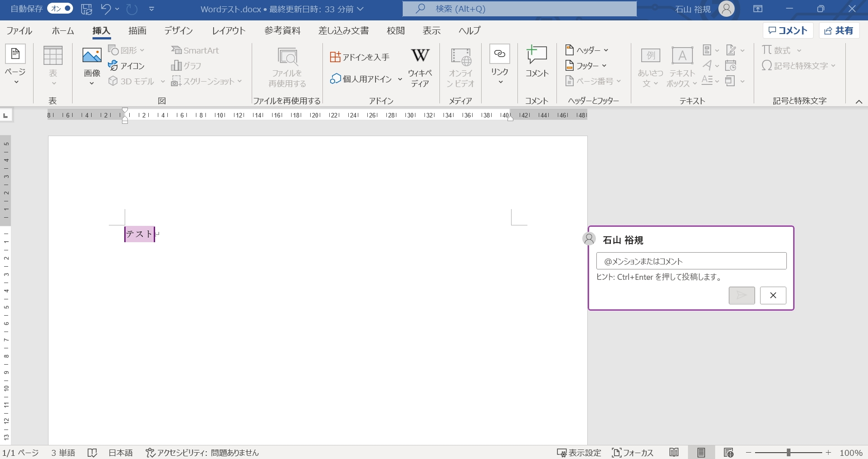Cancel the new comment with X
This screenshot has width=868, height=459.
click(x=773, y=295)
